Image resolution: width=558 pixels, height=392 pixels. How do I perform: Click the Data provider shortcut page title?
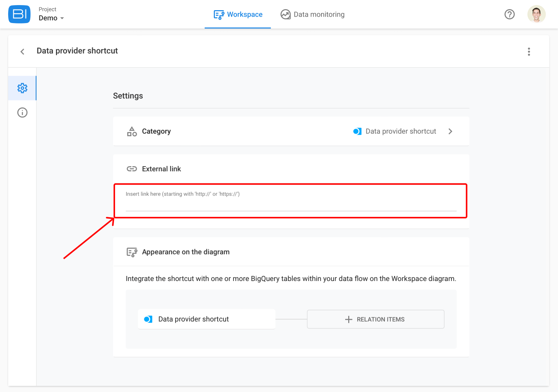coord(77,51)
